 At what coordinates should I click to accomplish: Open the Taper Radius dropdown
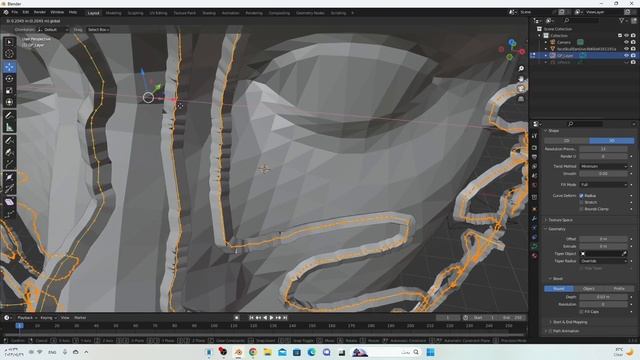pyautogui.click(x=603, y=261)
